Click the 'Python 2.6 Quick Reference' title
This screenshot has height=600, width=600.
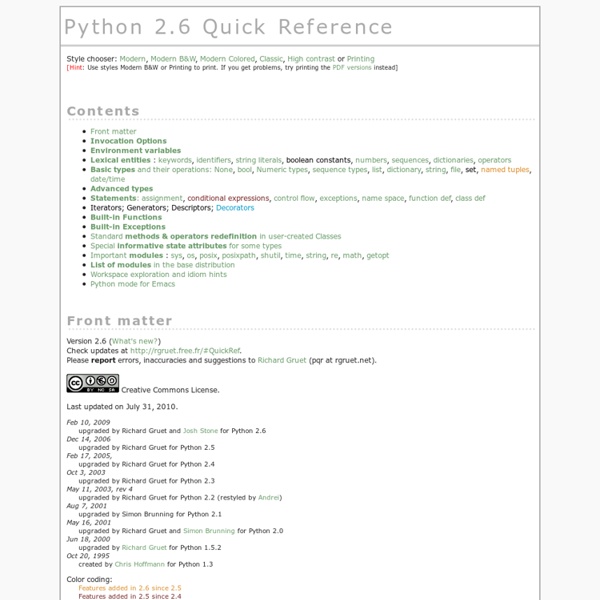[x=228, y=27]
